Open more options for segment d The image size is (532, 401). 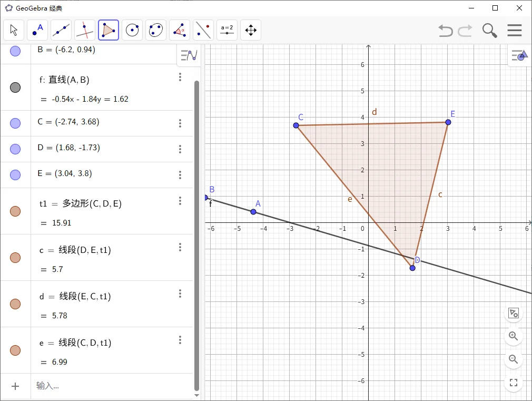180,294
